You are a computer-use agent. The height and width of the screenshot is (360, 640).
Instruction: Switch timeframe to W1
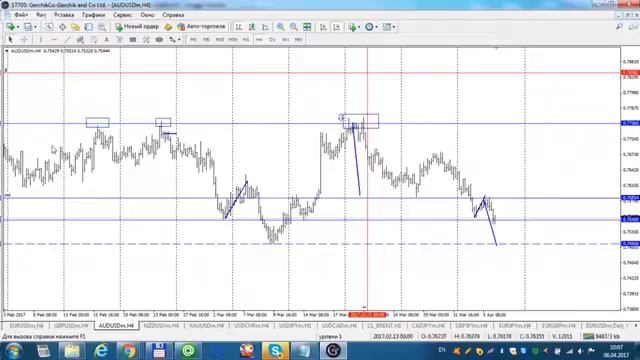[285, 40]
